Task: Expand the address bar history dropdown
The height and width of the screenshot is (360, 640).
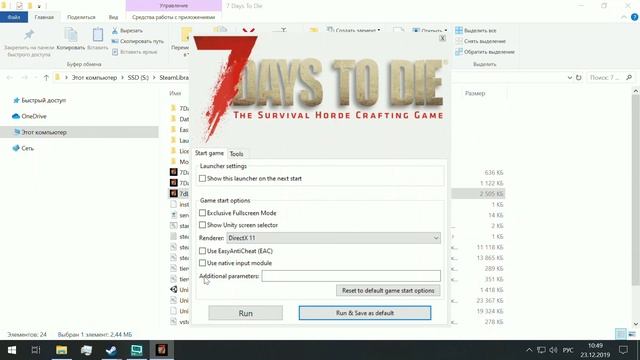Action: point(570,78)
